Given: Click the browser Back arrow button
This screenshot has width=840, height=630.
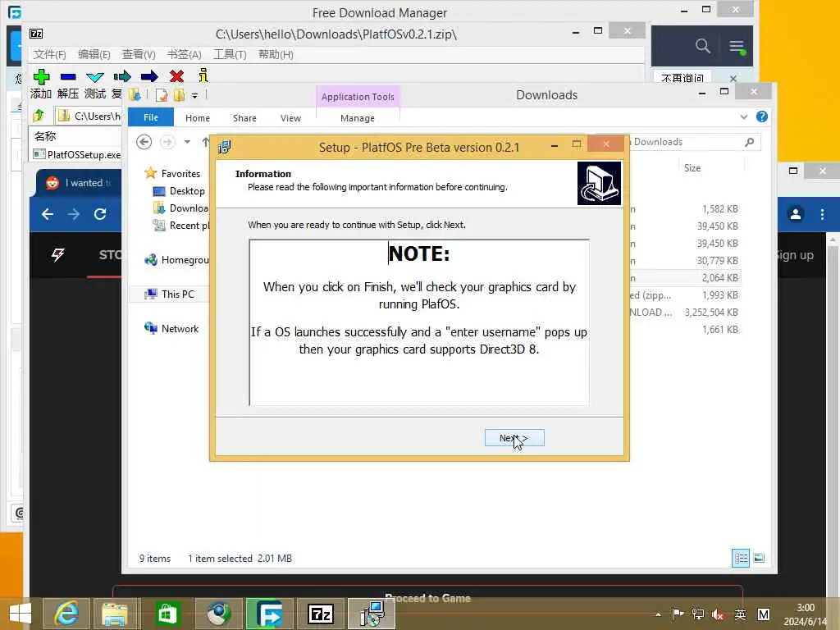Looking at the screenshot, I should [48, 214].
